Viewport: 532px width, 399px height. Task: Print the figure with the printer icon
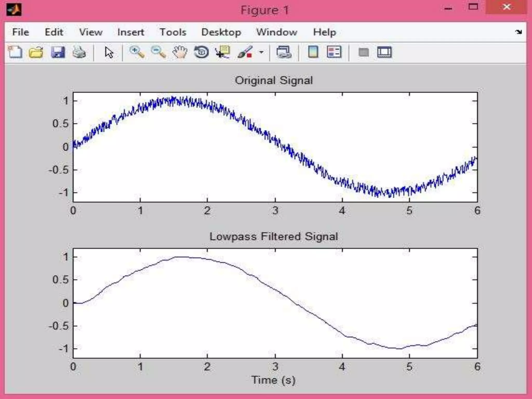pos(79,52)
